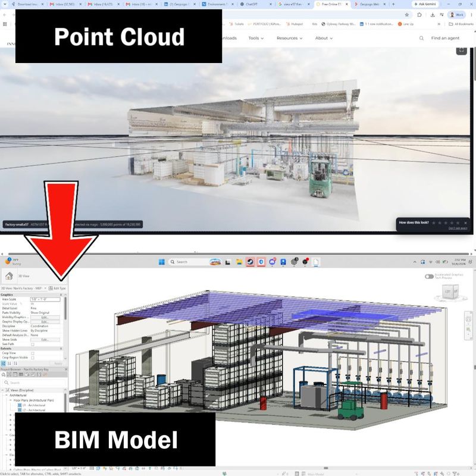This screenshot has width=476, height=476.
Task: Switch to the LinkedIn Geopogo browser tab
Action: (x=179, y=4)
